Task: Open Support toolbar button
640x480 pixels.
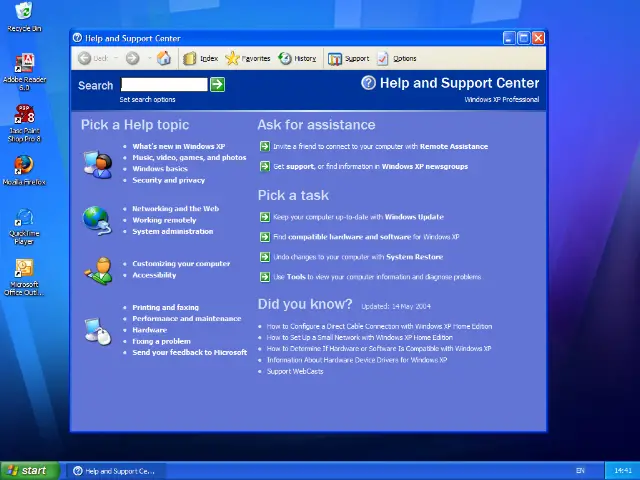Action: (348, 58)
